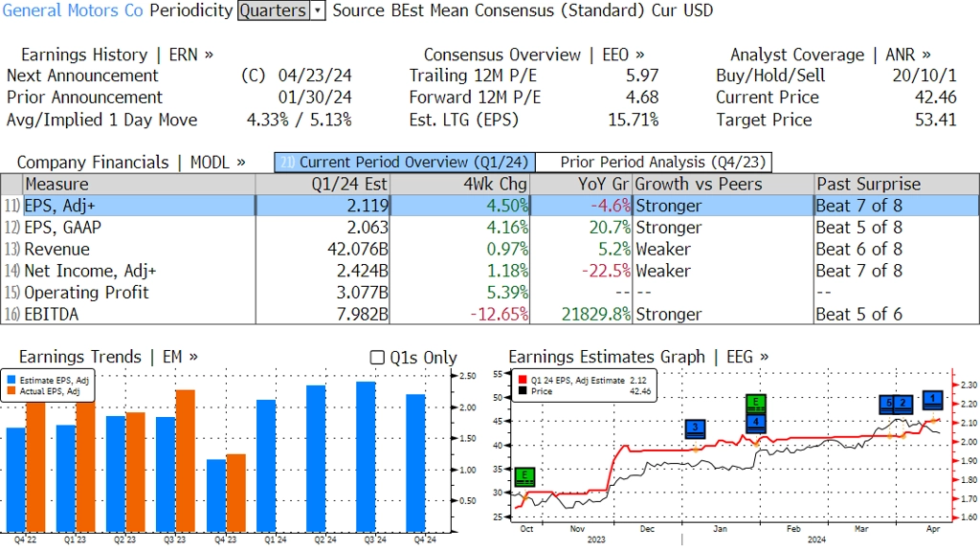Screen dimensions: 980x549
Task: Enable the Q1s Only checkbox
Action: 377,358
